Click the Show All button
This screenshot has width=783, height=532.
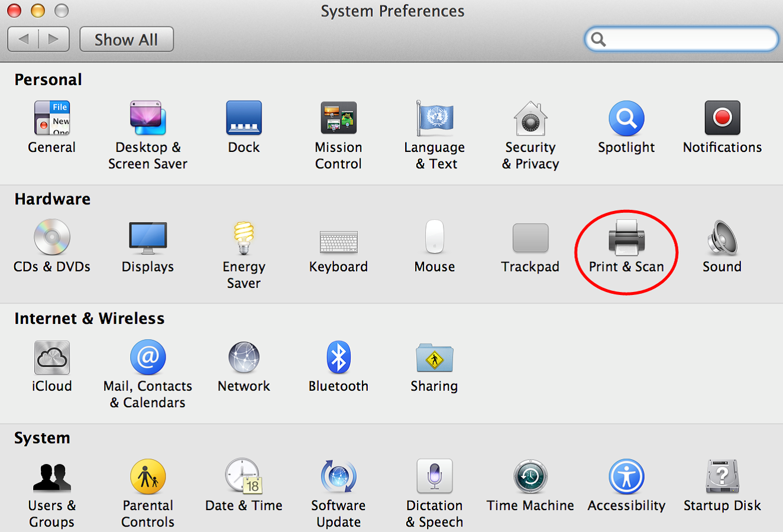127,40
